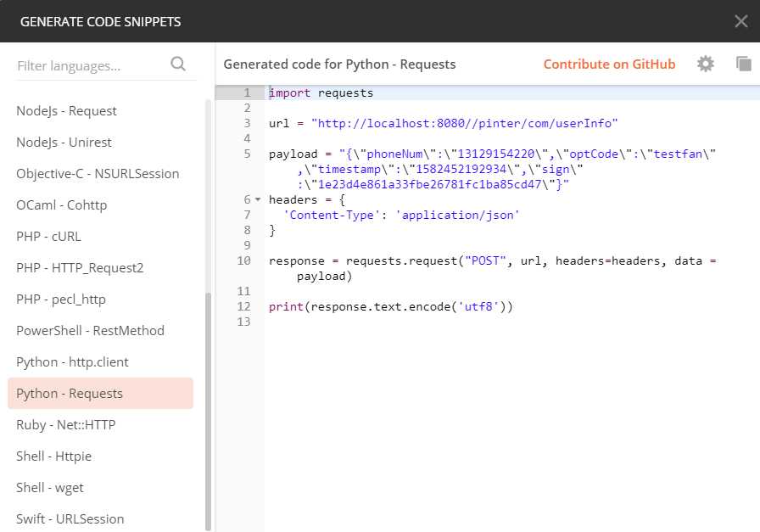
Task: Select Swift - URLSession language
Action: pyautogui.click(x=70, y=519)
